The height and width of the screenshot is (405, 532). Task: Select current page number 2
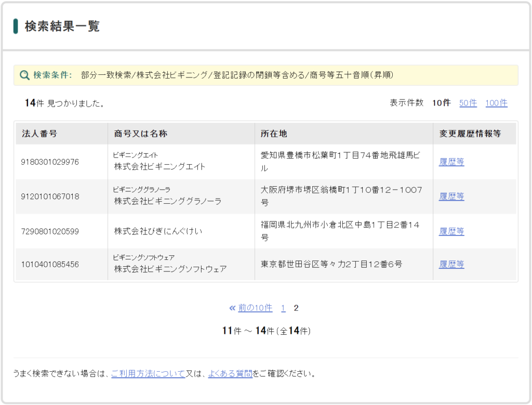pyautogui.click(x=296, y=308)
